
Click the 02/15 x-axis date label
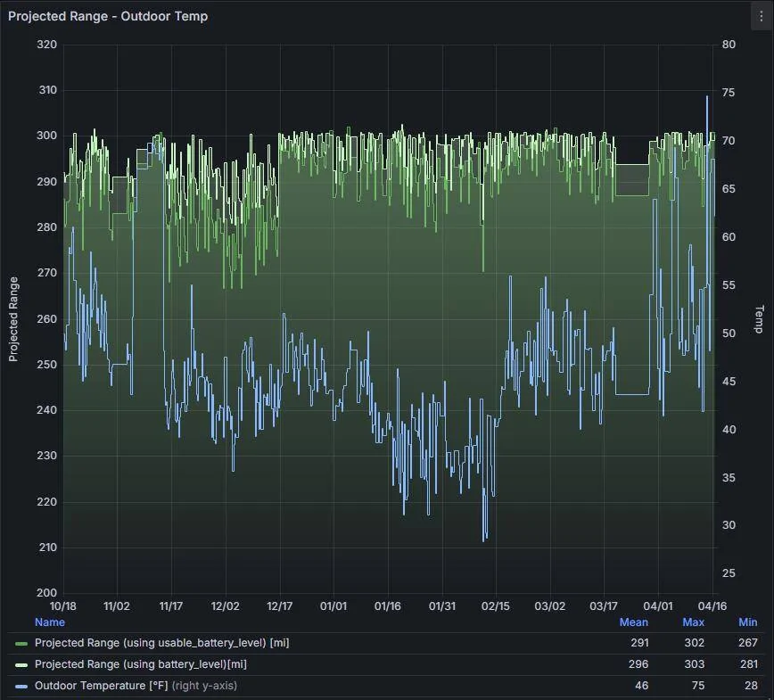tap(496, 605)
